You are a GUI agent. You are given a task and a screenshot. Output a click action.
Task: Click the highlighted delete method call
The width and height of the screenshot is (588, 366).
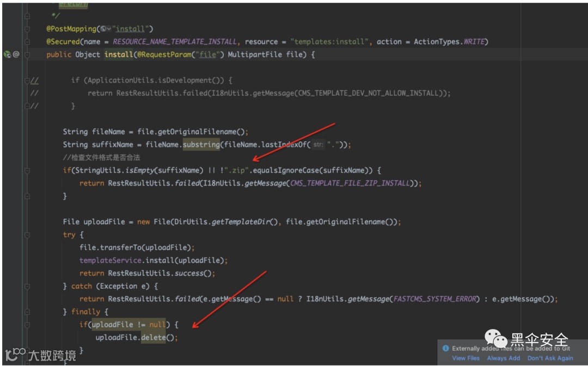(x=154, y=337)
